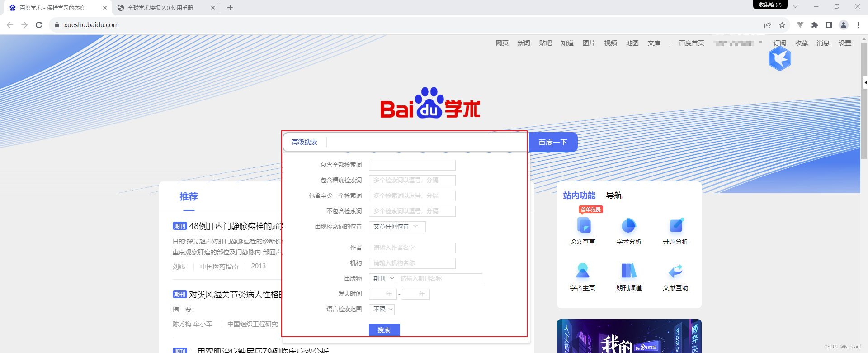Open the Chrome three-dot menu

(x=858, y=25)
